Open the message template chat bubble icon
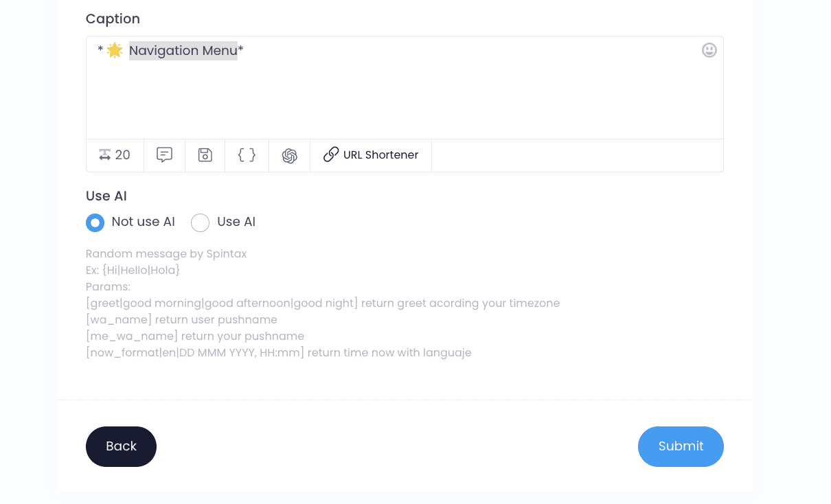Image resolution: width=831 pixels, height=504 pixels. point(164,155)
